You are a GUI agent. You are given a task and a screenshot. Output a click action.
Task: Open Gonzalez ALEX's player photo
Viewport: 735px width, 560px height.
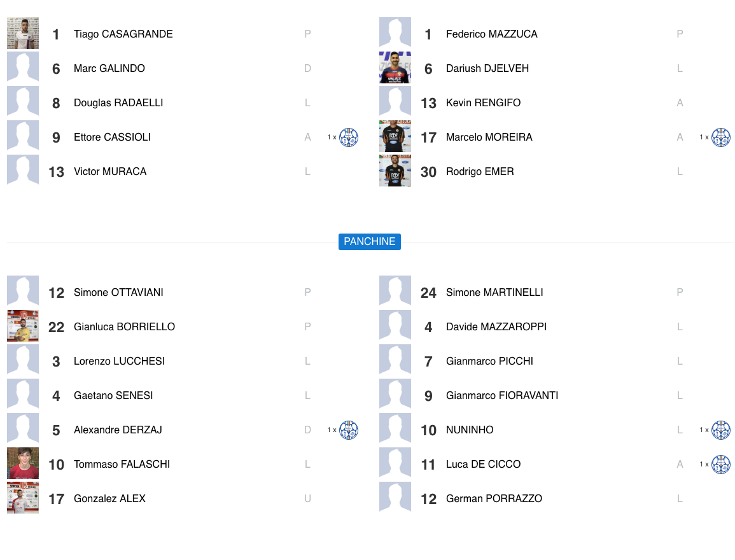click(x=23, y=498)
